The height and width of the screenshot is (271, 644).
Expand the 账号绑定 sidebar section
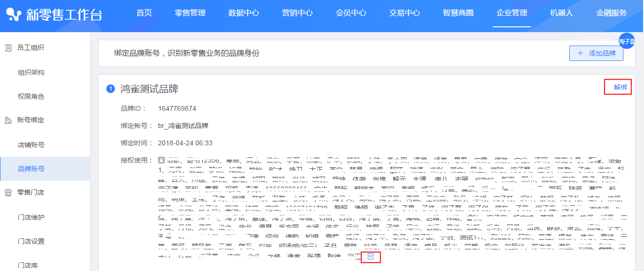[31, 120]
